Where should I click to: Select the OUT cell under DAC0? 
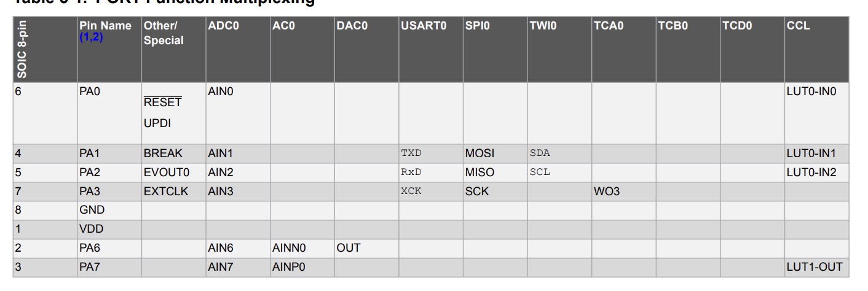coord(348,248)
